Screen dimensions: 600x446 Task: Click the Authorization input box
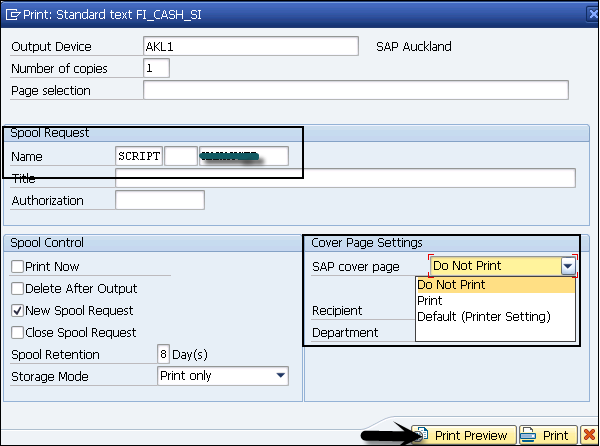click(x=160, y=200)
